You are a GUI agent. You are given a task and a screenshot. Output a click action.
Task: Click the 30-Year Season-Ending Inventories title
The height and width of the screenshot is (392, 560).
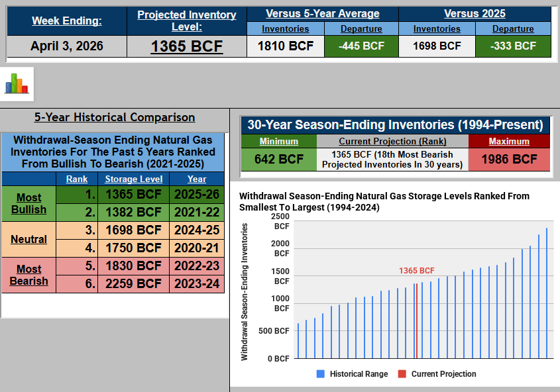pos(396,125)
